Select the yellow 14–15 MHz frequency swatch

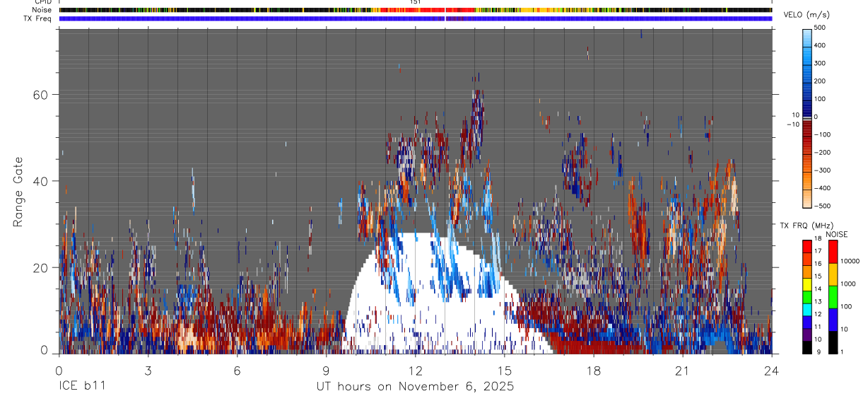(x=807, y=284)
